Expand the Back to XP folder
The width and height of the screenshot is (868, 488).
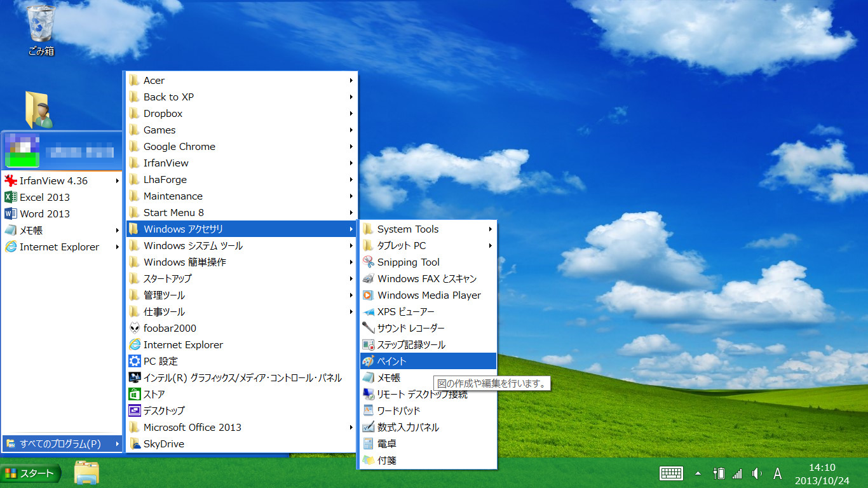[x=241, y=97]
